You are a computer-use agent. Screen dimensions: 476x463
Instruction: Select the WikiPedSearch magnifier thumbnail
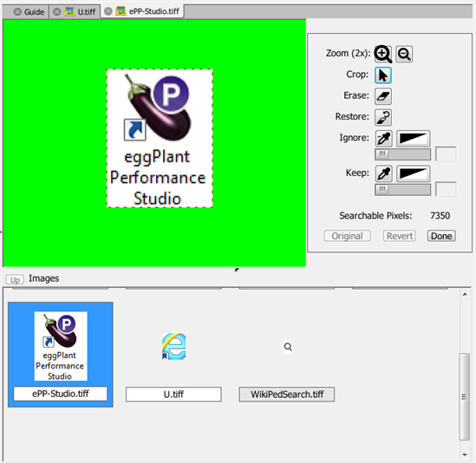pos(288,347)
